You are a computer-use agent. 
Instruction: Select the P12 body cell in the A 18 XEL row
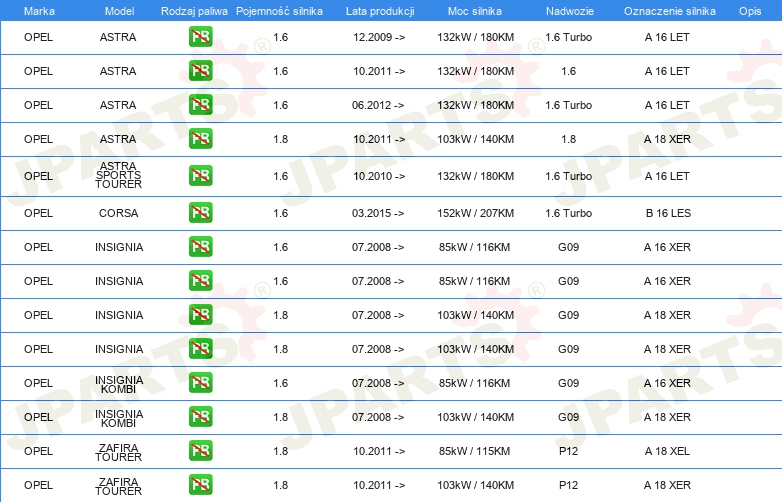point(568,451)
